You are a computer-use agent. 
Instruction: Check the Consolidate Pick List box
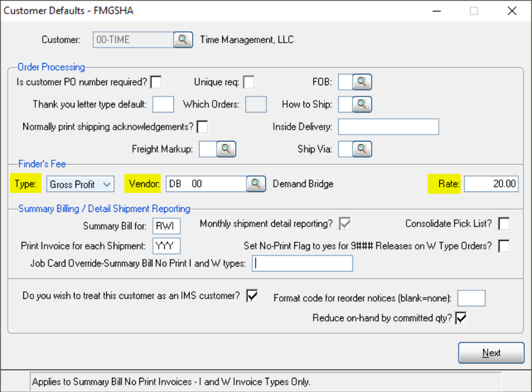[x=504, y=224]
